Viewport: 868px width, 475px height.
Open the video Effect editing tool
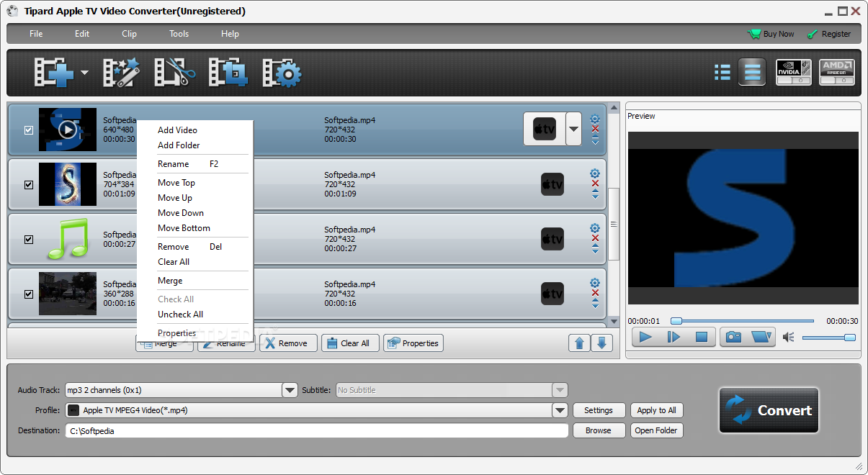tap(121, 73)
